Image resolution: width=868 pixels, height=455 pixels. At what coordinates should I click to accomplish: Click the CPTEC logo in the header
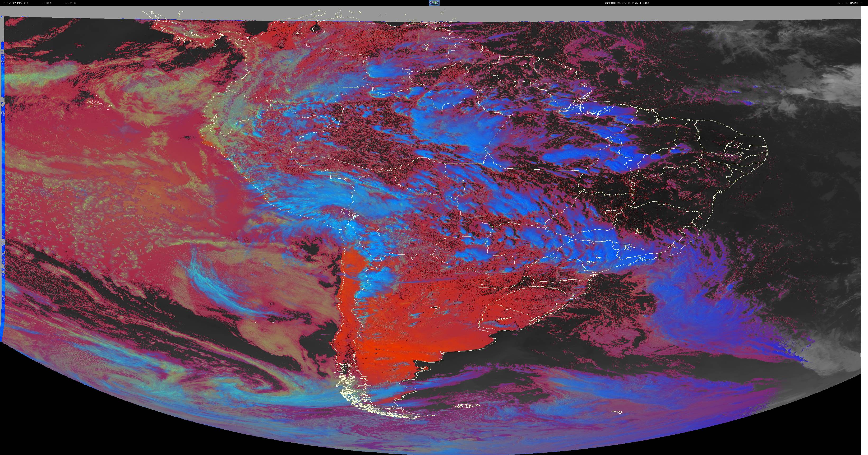434,3
